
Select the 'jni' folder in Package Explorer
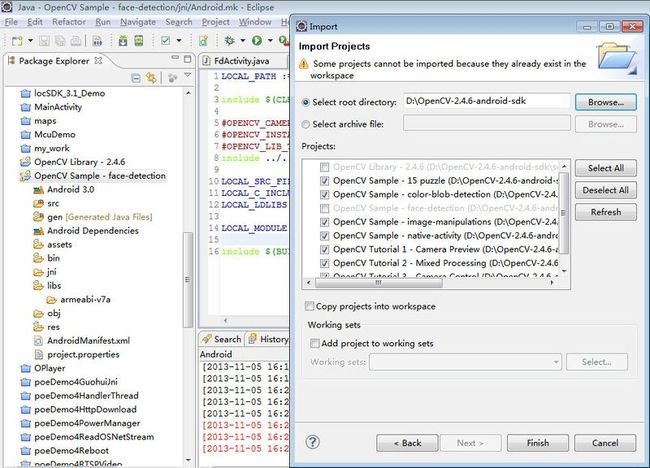pyautogui.click(x=52, y=272)
